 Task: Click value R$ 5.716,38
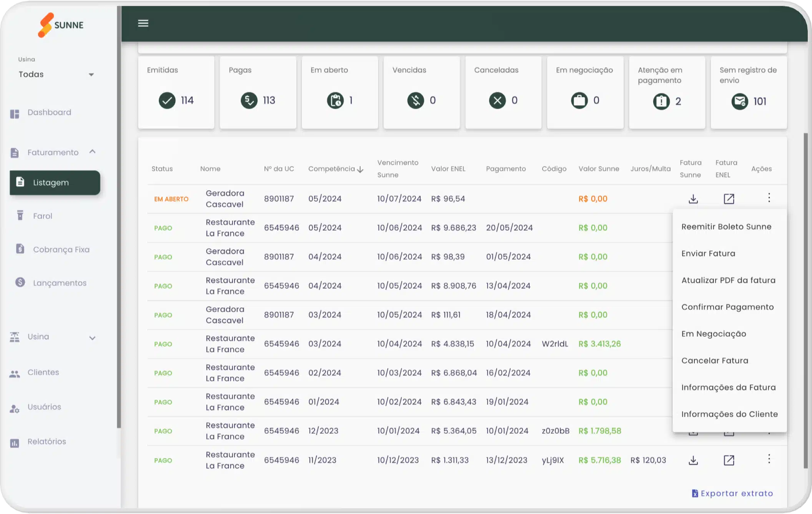(599, 460)
